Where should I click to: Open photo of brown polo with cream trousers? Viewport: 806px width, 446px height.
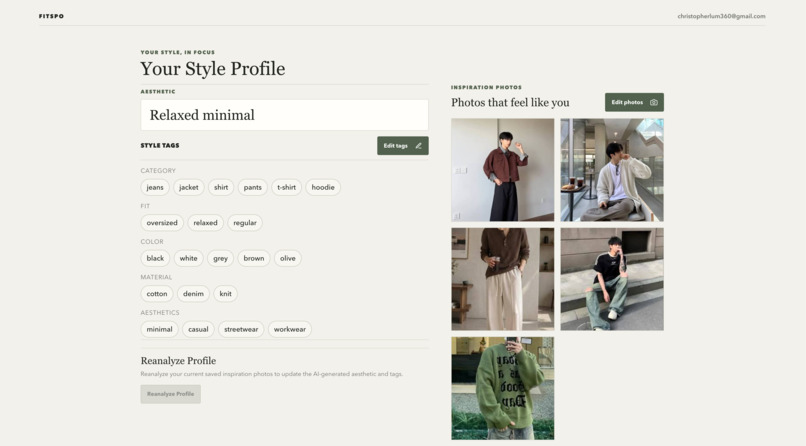click(x=503, y=279)
